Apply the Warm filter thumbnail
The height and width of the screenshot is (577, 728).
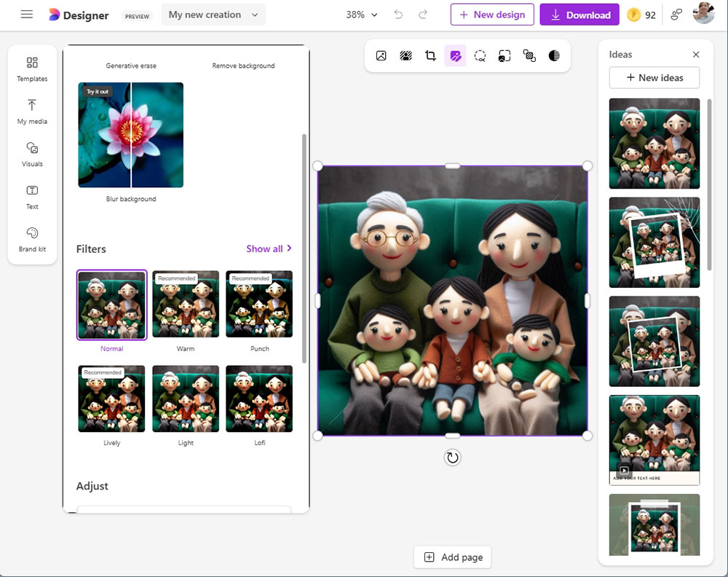pos(186,305)
